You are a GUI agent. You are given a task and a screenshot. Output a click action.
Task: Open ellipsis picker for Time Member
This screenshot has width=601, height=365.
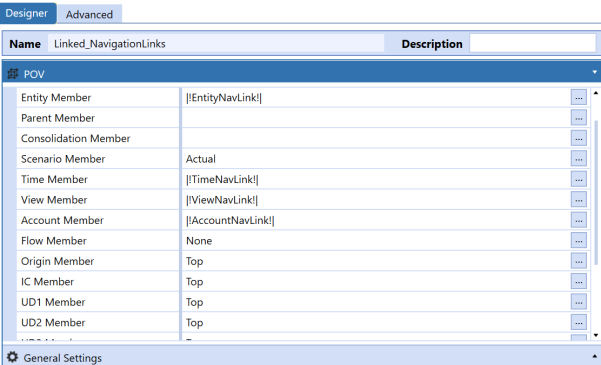(578, 179)
